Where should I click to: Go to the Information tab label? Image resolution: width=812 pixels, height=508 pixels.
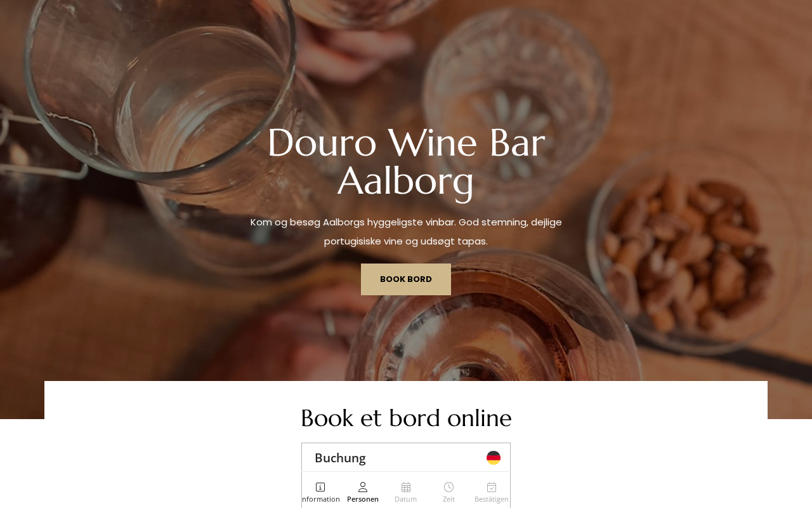[x=321, y=499]
